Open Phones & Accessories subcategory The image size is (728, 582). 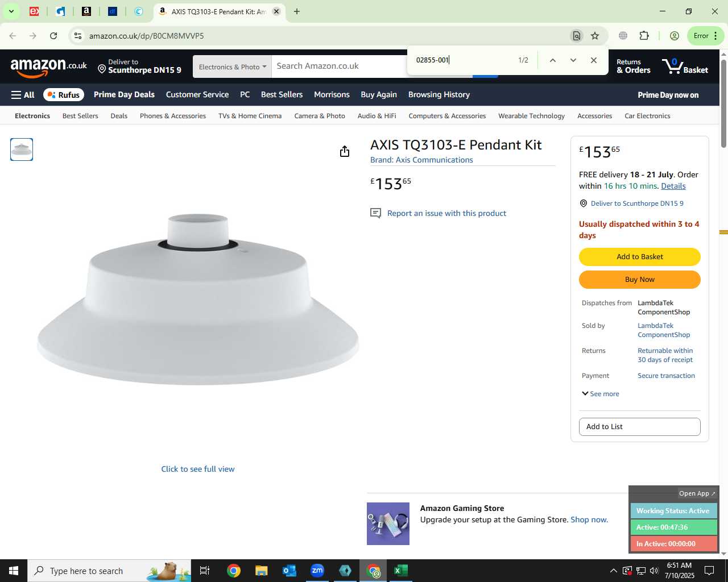(x=173, y=116)
